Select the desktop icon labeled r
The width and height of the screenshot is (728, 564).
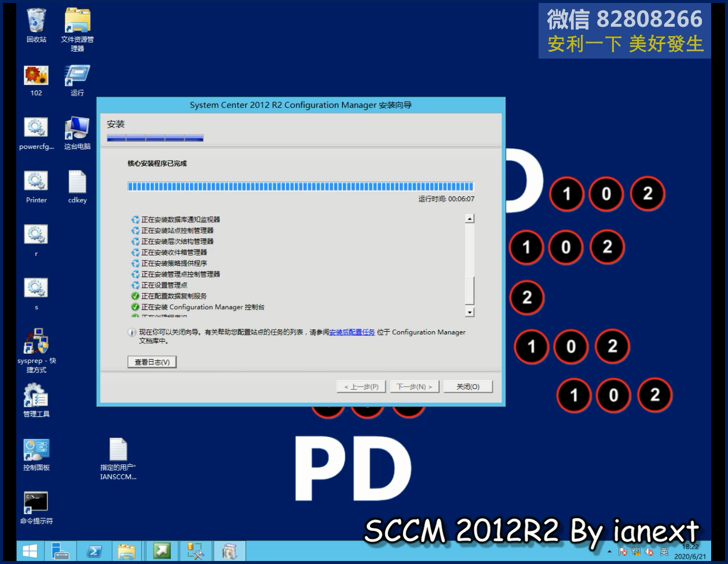pos(36,241)
